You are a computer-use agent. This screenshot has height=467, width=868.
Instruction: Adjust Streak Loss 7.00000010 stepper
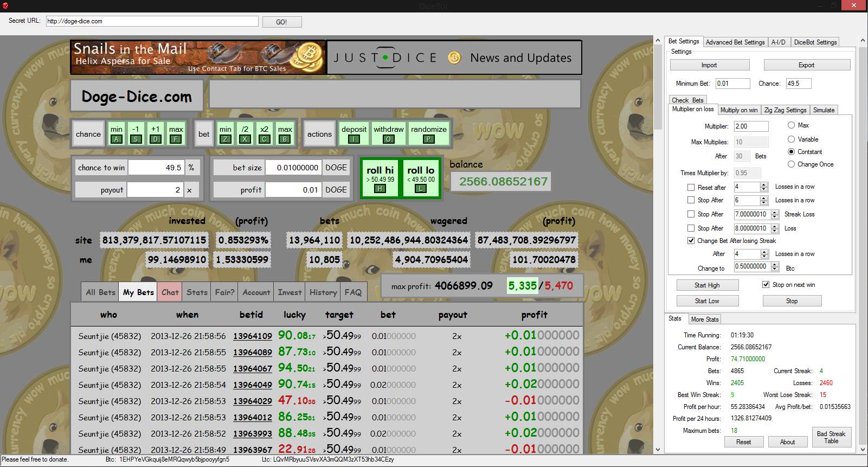pos(774,214)
